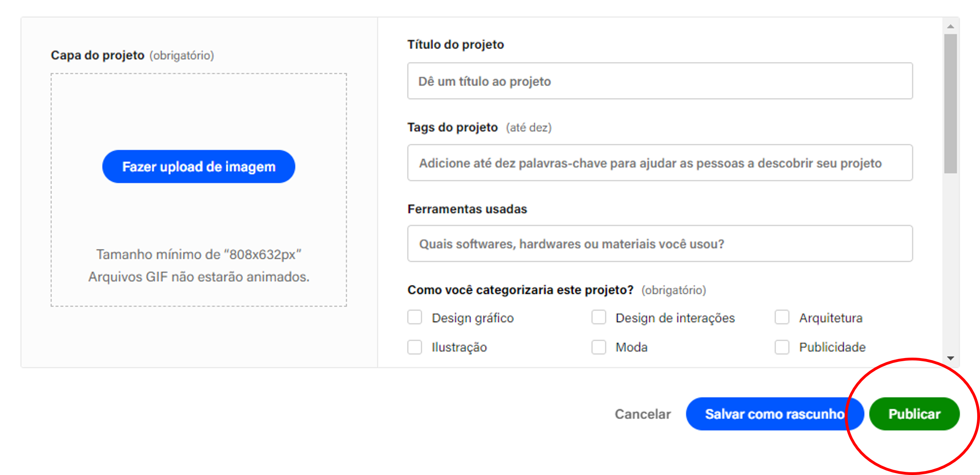Viewport: 980px width, 475px height.
Task: Click Salvar como rascunho button
Action: (774, 414)
